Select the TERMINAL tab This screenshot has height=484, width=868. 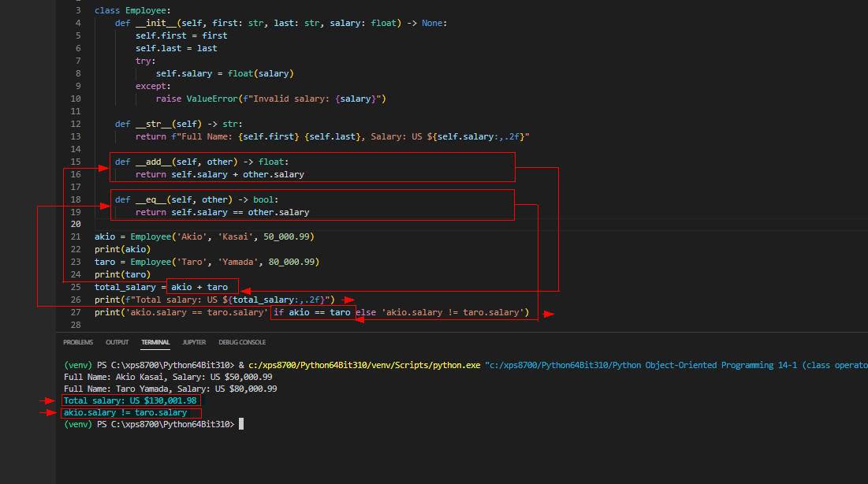[155, 342]
